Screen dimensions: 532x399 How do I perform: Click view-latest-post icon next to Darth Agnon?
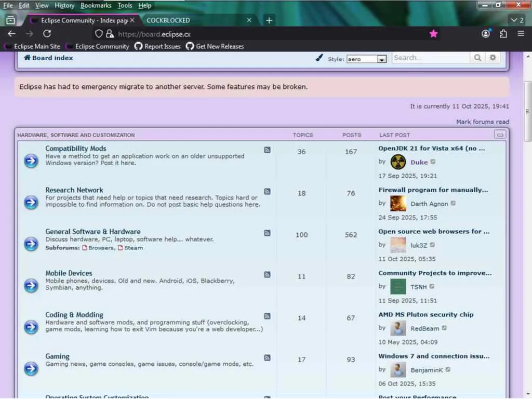click(x=453, y=204)
